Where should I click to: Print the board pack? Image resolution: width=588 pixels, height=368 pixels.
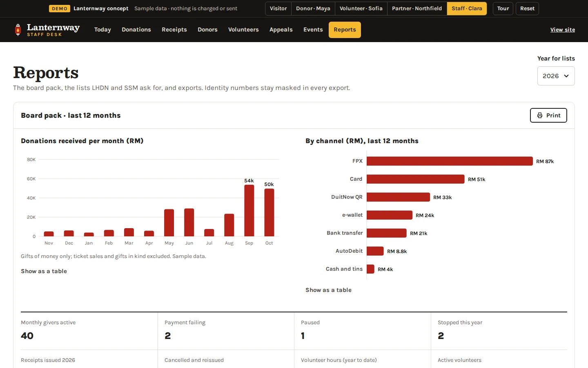tap(548, 115)
